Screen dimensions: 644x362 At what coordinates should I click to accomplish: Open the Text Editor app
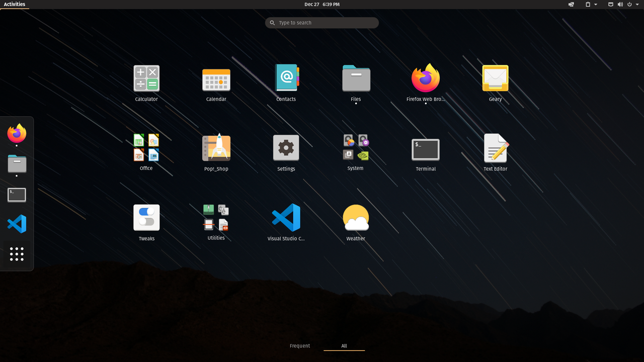pyautogui.click(x=496, y=148)
